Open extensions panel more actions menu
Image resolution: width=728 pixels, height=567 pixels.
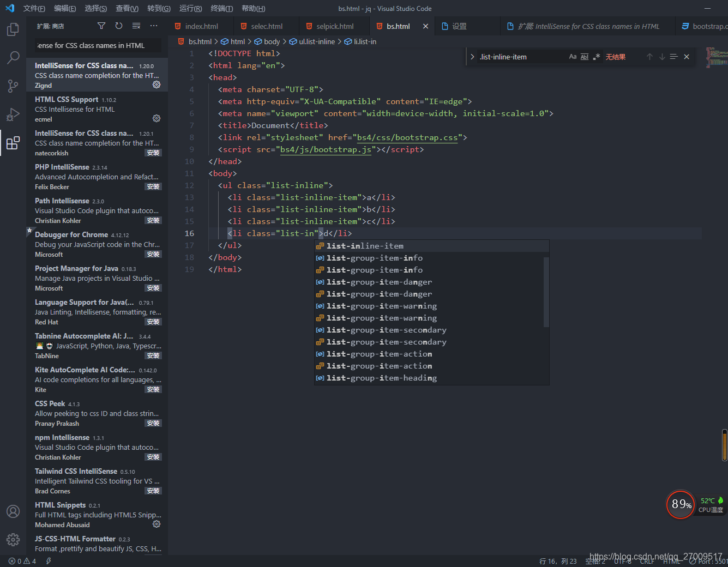[154, 26]
